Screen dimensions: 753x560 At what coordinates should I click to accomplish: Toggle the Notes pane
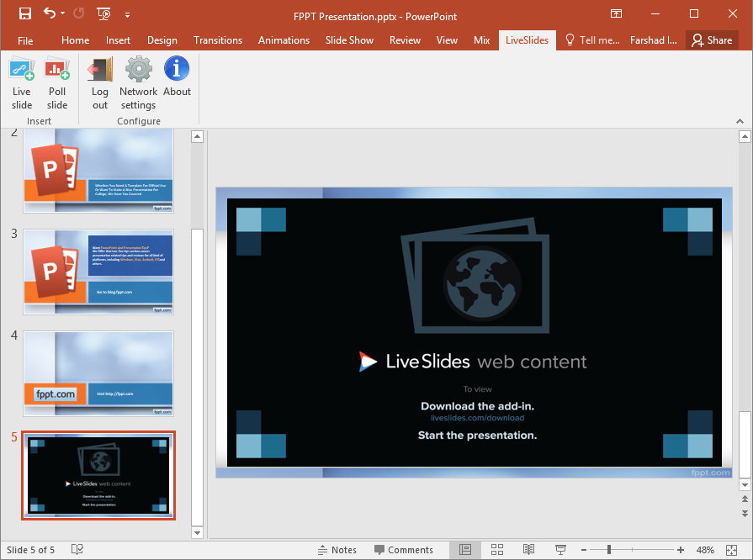(x=337, y=550)
